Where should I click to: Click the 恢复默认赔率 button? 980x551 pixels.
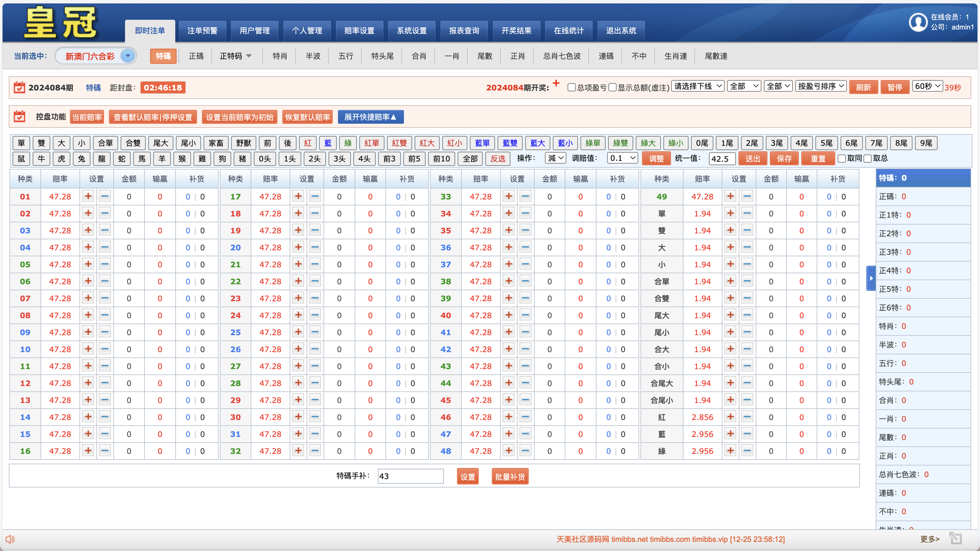point(308,117)
